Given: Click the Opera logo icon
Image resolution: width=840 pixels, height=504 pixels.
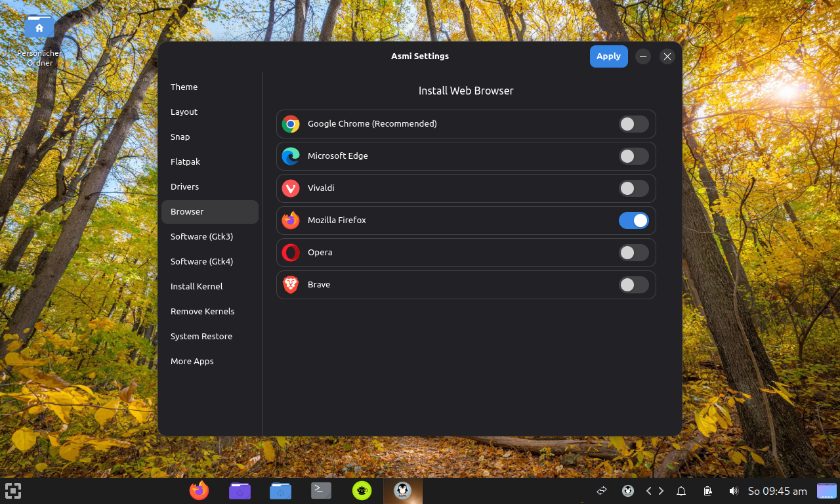Looking at the screenshot, I should coord(291,253).
